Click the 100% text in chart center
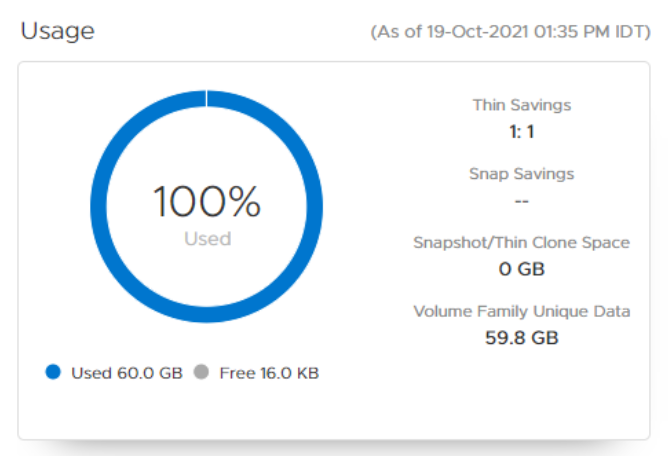The image size is (672, 456). [207, 203]
